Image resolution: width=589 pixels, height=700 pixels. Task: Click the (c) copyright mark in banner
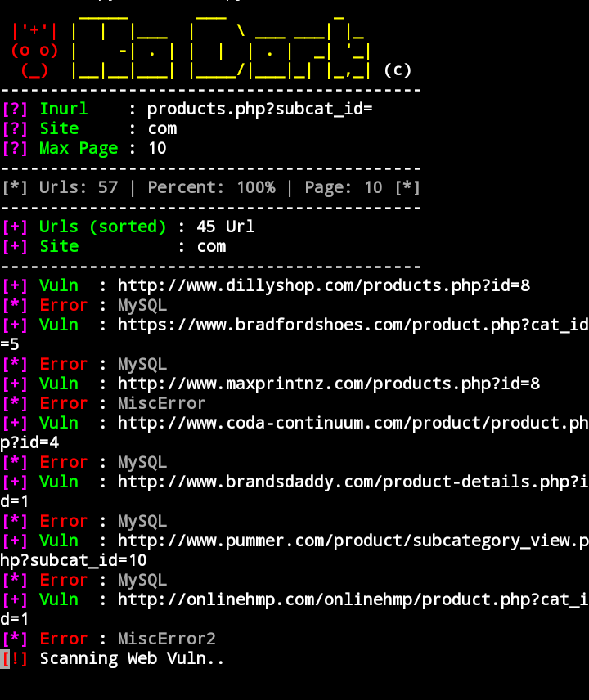[397, 70]
